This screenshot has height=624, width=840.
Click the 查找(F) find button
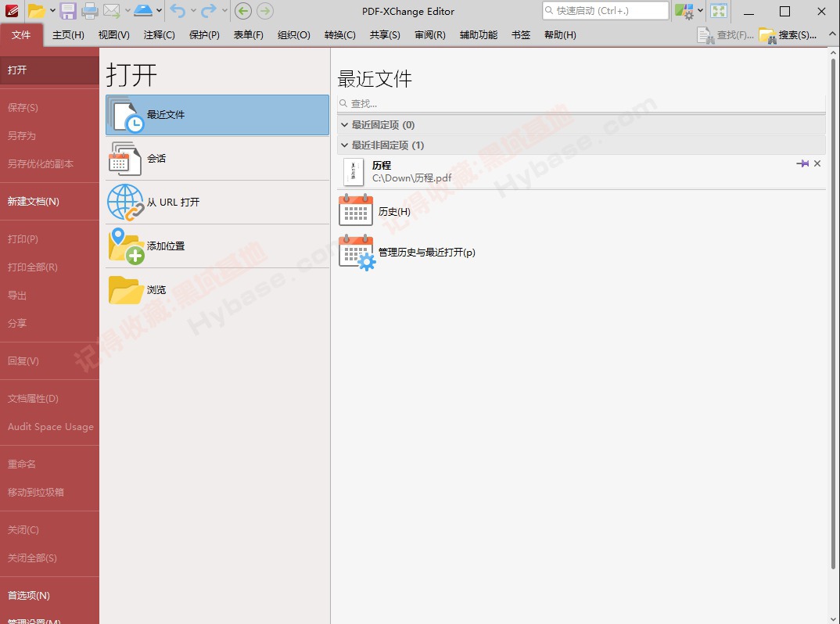725,35
